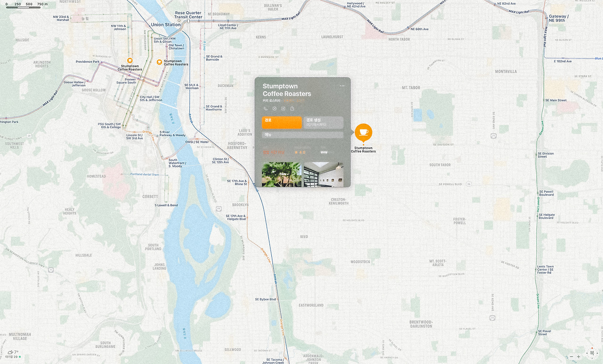Image resolution: width=603 pixels, height=364 pixels.
Task: Click the SE Bybee Blvd station label
Action: click(266, 299)
